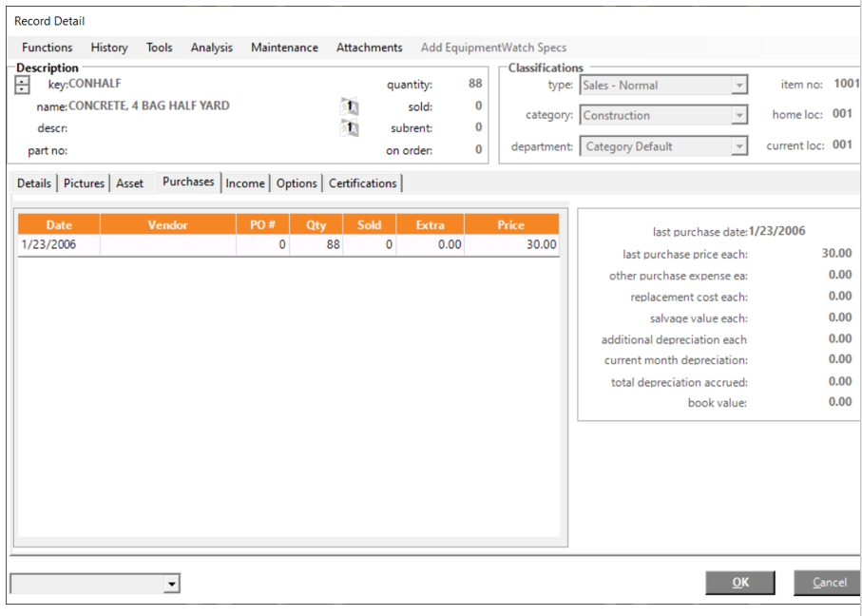Click the key record down arrow
Image resolution: width=862 pixels, height=616 pixels.
tap(23, 89)
